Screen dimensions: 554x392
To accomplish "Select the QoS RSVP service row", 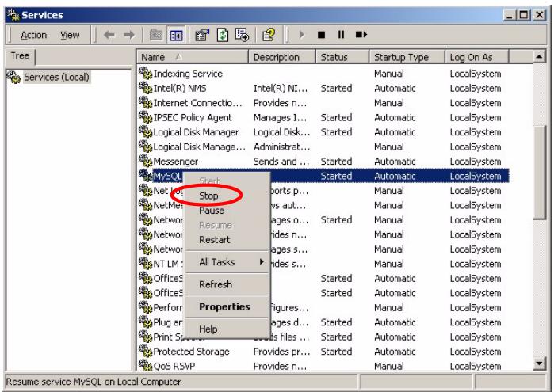I will pos(323,366).
